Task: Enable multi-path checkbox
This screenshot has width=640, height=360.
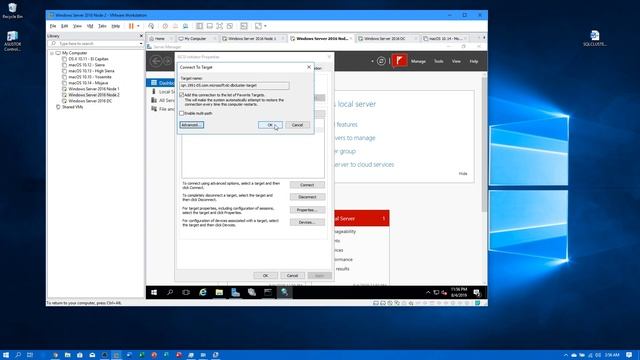Action: pyautogui.click(x=182, y=113)
